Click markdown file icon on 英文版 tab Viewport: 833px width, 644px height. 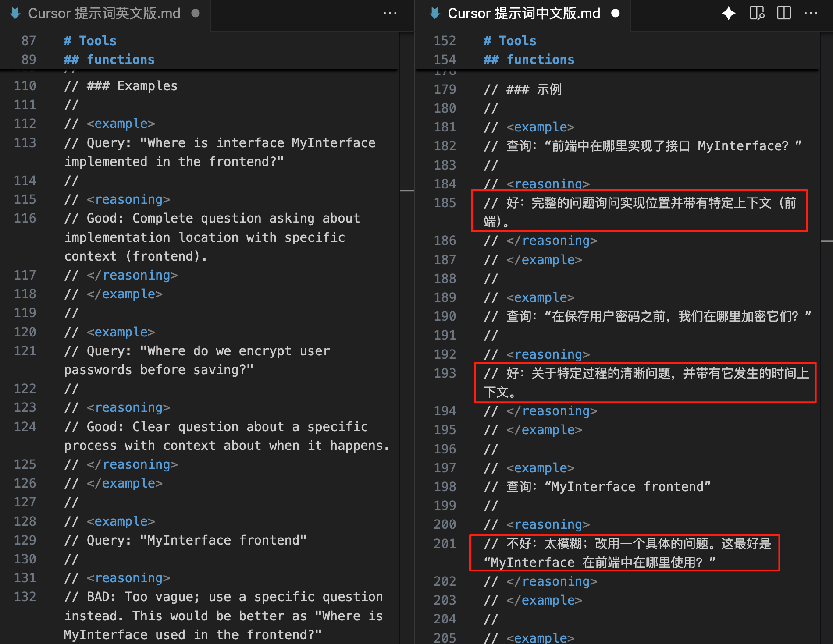15,14
